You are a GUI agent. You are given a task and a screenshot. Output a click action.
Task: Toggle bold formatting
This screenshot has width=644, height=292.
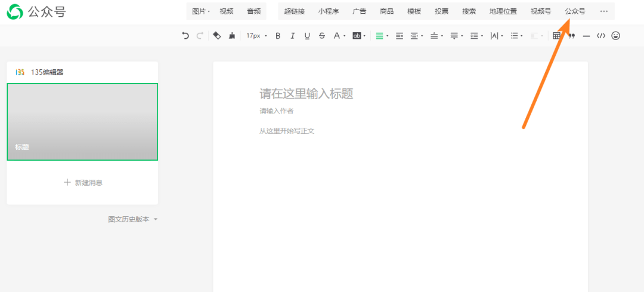pyautogui.click(x=278, y=36)
